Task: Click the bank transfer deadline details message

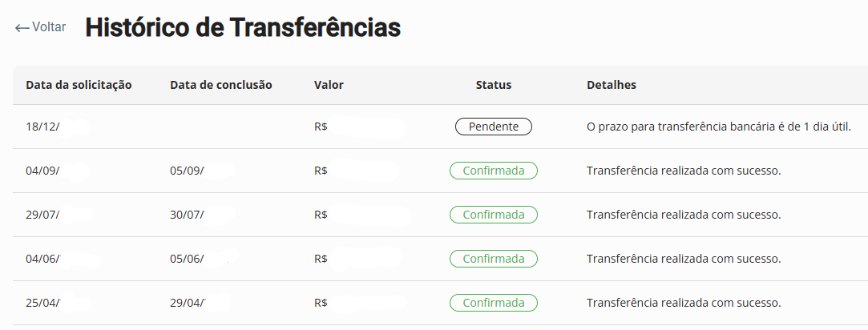Action: [x=718, y=127]
